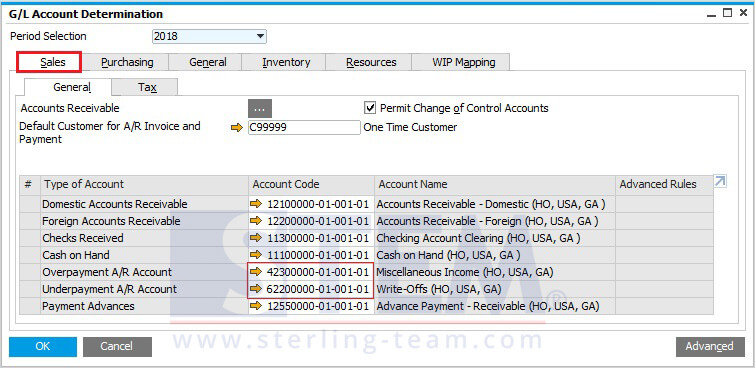755x369 pixels.
Task: Click account code 42300000-01-001-01
Action: pyautogui.click(x=318, y=272)
